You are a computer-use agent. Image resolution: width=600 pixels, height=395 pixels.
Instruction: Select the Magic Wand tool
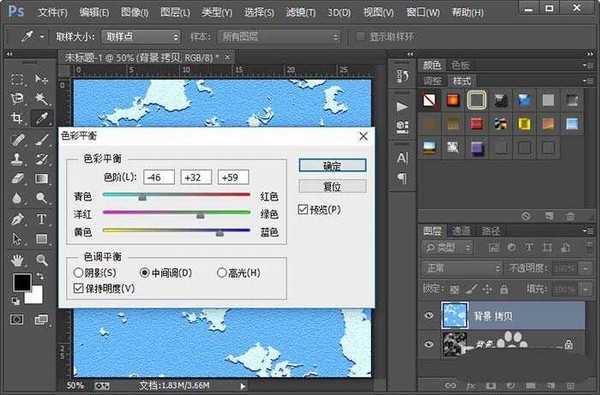pyautogui.click(x=41, y=99)
